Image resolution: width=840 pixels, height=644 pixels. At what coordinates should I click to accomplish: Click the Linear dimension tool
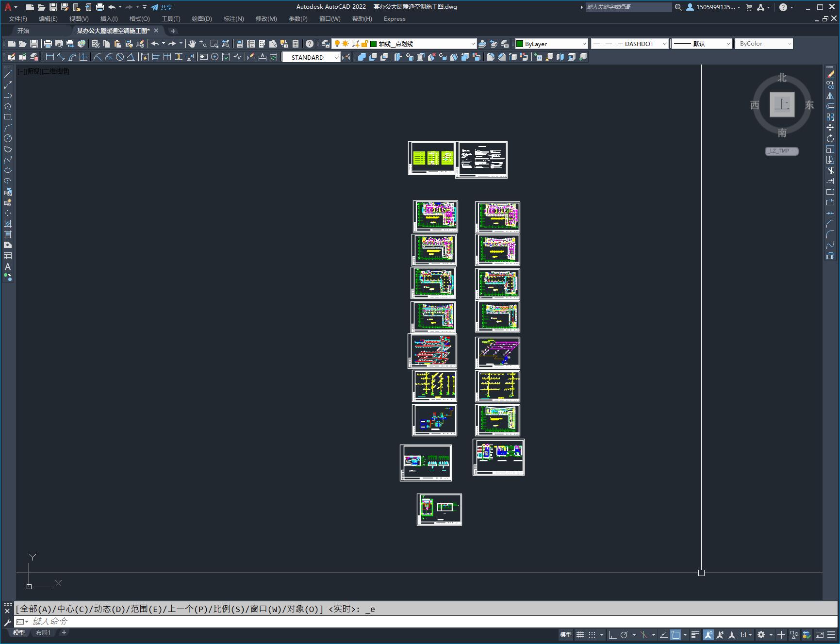49,57
